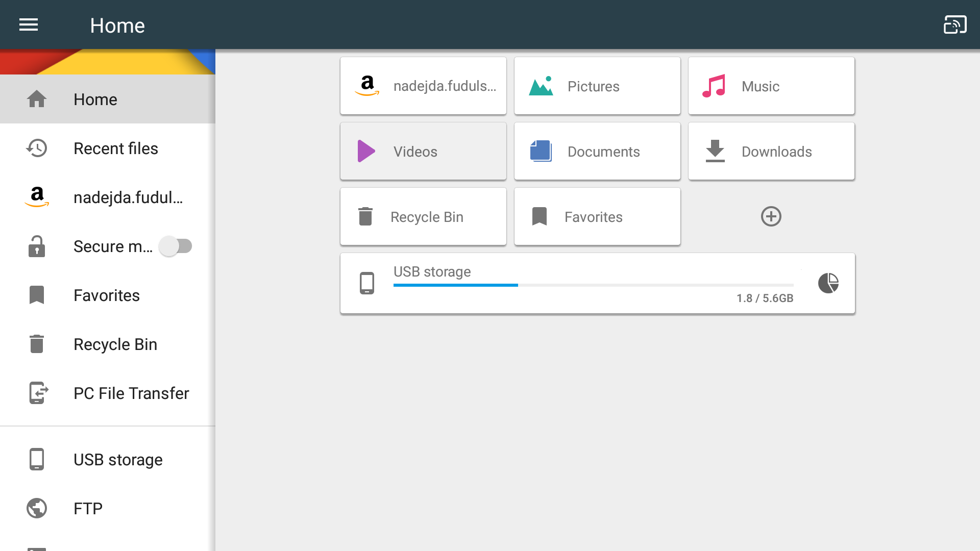The width and height of the screenshot is (980, 551).
Task: Tap the PC File Transfer icon
Action: pyautogui.click(x=37, y=393)
